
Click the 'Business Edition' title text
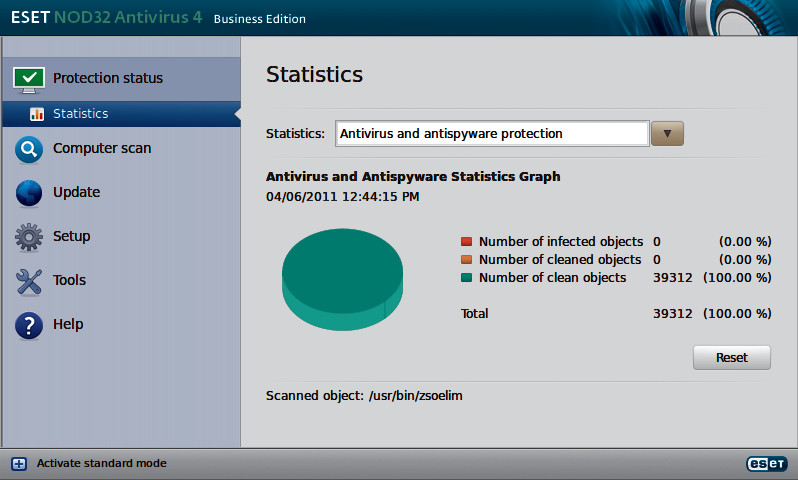[260, 19]
